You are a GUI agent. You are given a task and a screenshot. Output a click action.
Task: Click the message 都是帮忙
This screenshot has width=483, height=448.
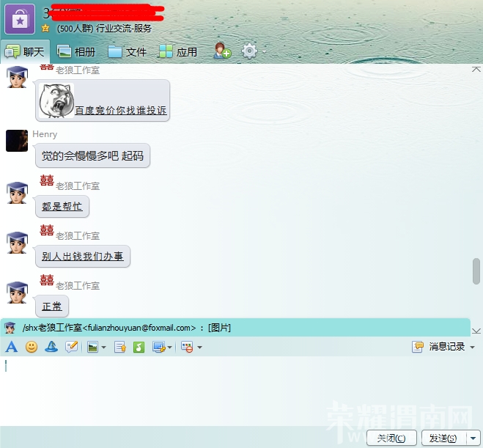[62, 207]
